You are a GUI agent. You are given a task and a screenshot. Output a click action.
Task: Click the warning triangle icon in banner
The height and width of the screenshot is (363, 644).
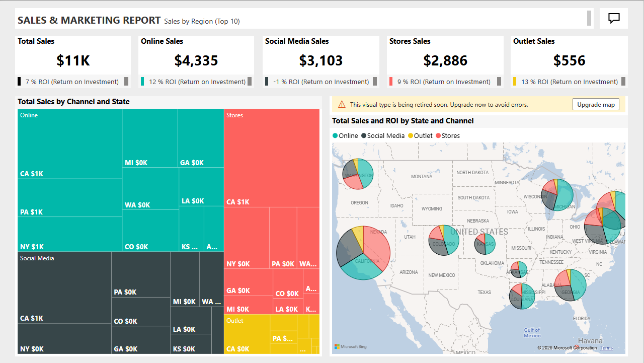click(x=342, y=105)
